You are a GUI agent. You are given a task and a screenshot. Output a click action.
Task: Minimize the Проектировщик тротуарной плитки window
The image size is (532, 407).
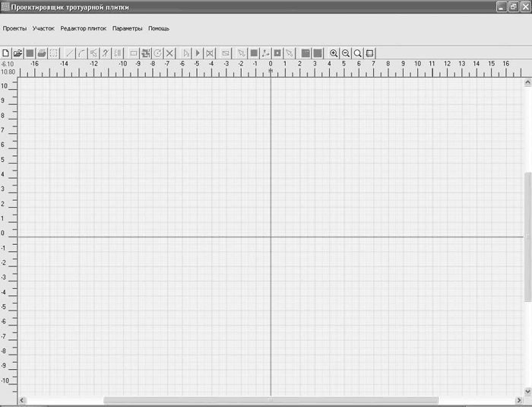tap(502, 7)
